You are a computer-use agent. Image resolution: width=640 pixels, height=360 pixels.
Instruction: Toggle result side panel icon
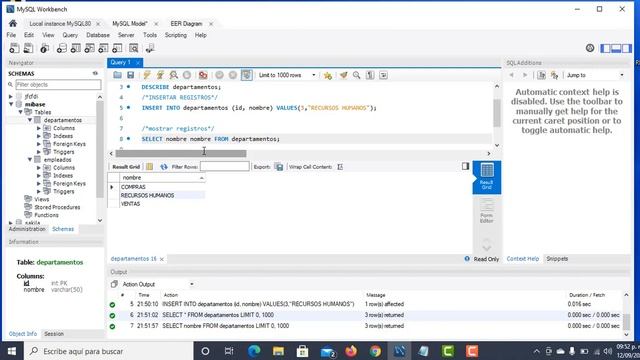coord(465,166)
